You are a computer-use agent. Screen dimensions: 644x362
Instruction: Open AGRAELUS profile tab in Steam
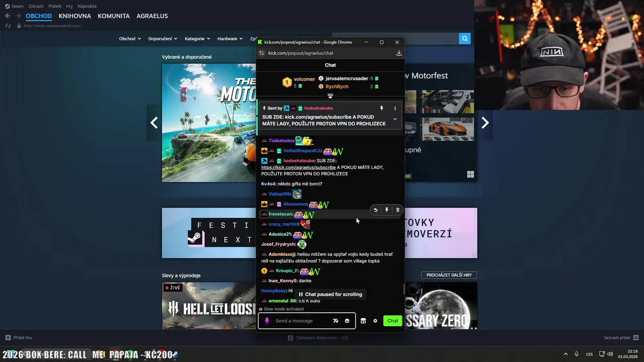tap(152, 16)
